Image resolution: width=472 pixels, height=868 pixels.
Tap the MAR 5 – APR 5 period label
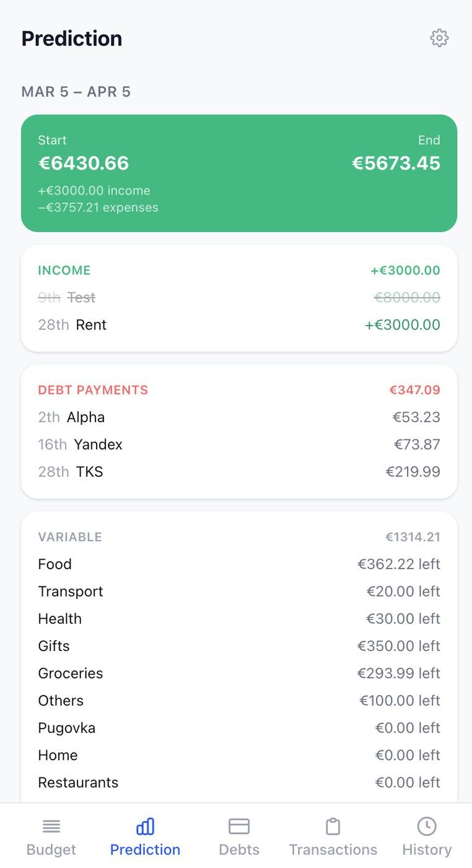click(x=76, y=92)
